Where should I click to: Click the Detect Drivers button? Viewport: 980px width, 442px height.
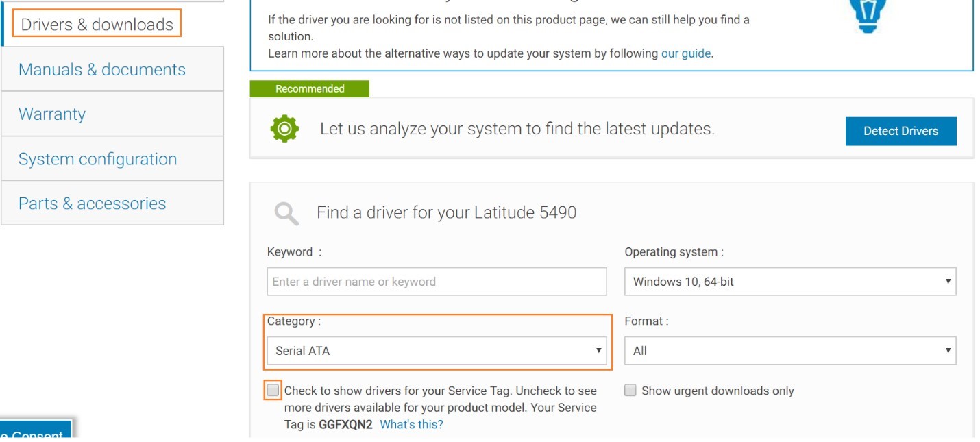pyautogui.click(x=901, y=131)
